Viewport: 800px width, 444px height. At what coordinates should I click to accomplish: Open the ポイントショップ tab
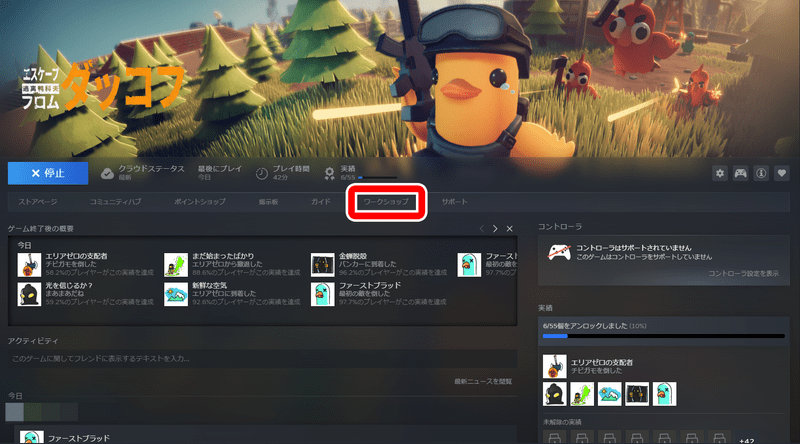199,202
